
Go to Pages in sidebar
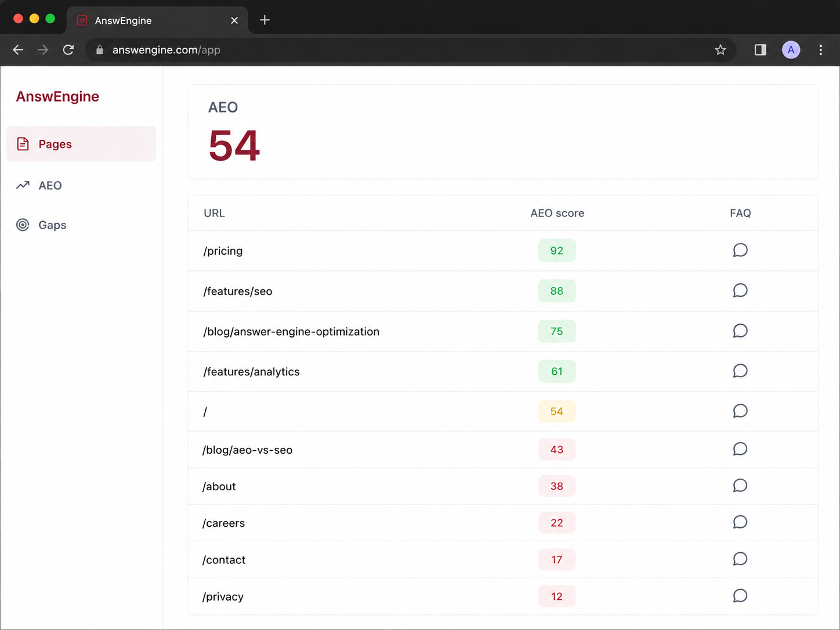pos(81,144)
